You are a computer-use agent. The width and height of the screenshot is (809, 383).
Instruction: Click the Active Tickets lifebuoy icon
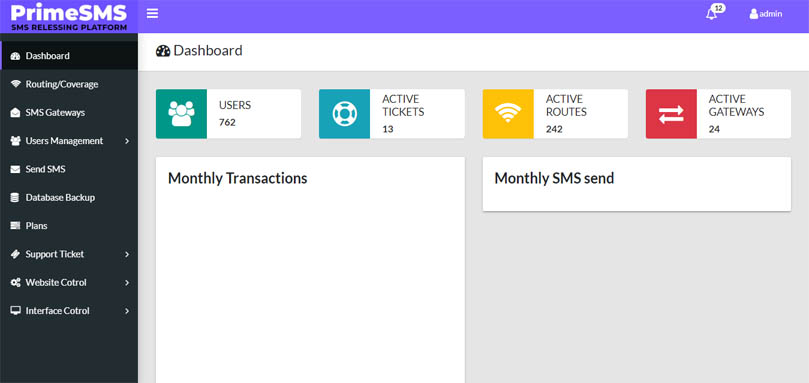[x=345, y=114]
